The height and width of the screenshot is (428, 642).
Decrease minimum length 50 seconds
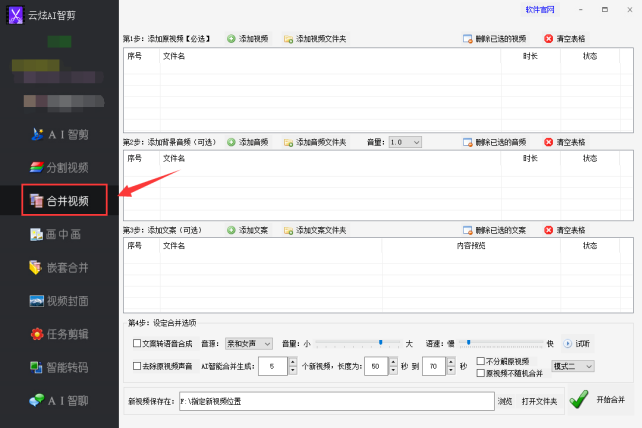[393, 370]
